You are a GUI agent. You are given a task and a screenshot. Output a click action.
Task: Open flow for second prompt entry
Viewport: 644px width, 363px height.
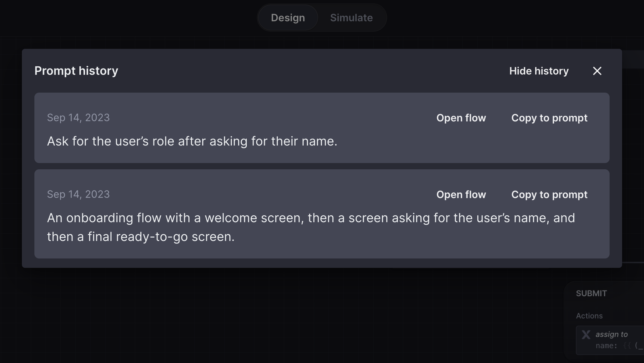pos(461,194)
